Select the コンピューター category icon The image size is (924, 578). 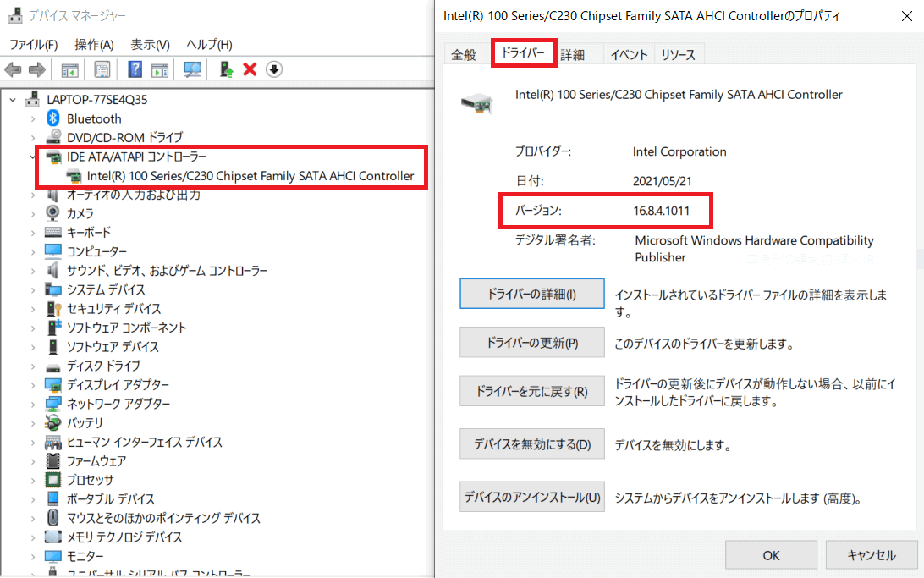(x=53, y=251)
